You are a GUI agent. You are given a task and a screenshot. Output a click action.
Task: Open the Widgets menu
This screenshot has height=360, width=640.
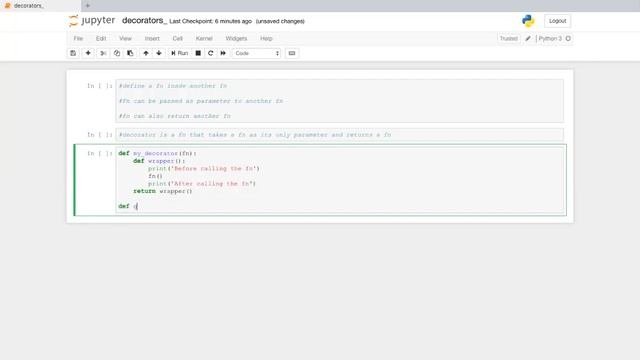[236, 38]
